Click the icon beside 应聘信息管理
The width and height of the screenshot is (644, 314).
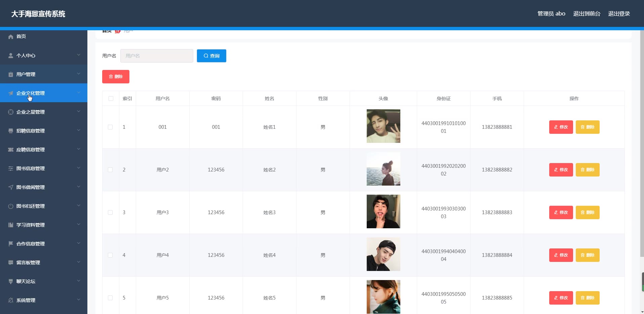tap(11, 150)
